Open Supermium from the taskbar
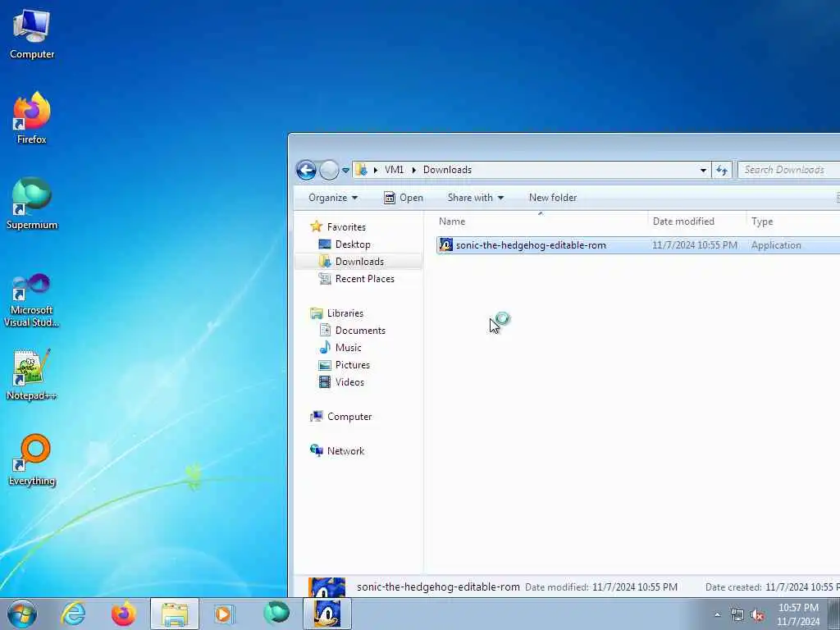The width and height of the screenshot is (840, 630). [x=276, y=613]
